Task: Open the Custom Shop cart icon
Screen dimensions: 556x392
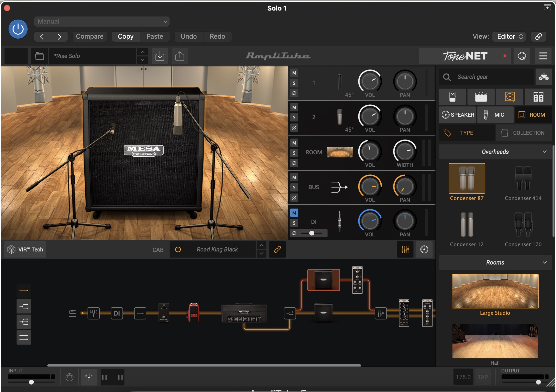Action: coord(544,77)
